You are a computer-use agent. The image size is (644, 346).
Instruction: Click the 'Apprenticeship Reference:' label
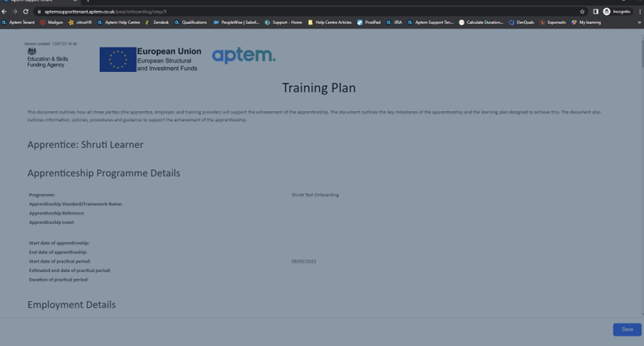click(x=57, y=213)
